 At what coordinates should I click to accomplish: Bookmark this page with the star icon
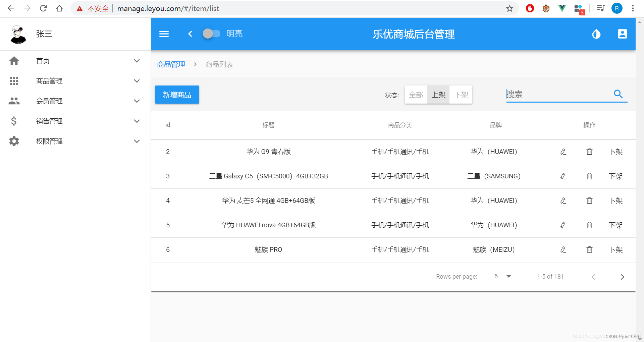coord(509,8)
